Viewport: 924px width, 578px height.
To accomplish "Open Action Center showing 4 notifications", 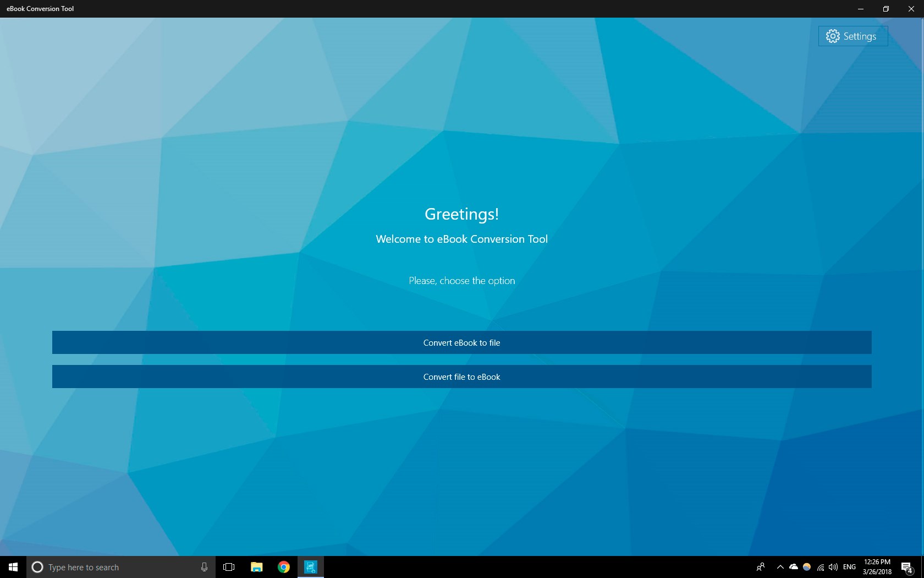I will coord(907,566).
